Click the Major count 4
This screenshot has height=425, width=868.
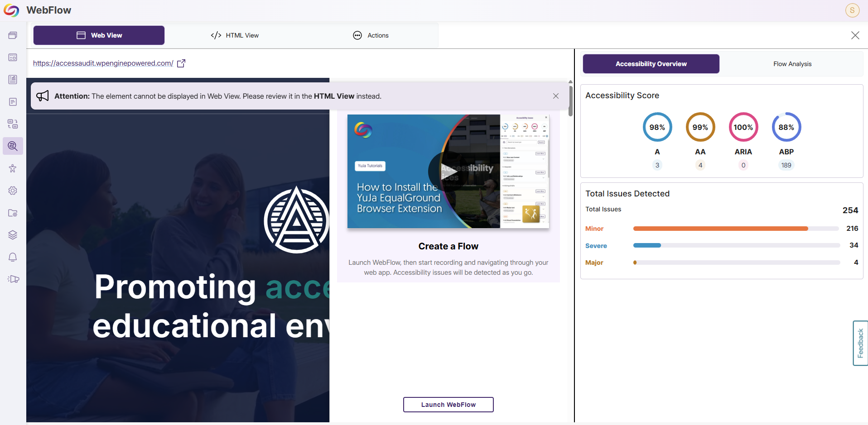[x=856, y=263]
